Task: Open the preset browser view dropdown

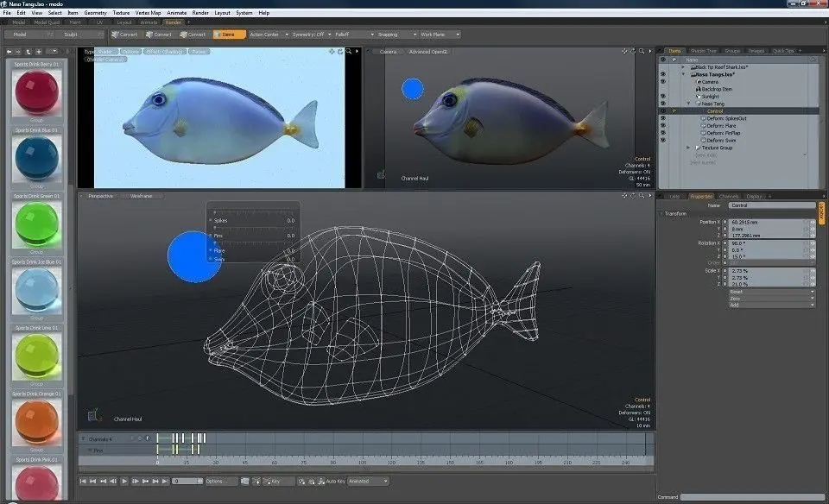Action: (x=53, y=52)
